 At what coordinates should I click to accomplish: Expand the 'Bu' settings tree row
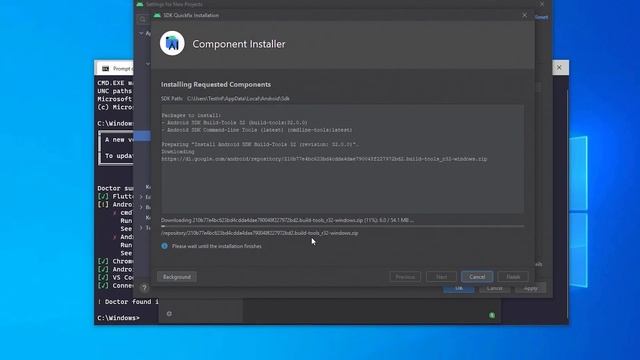(x=141, y=207)
